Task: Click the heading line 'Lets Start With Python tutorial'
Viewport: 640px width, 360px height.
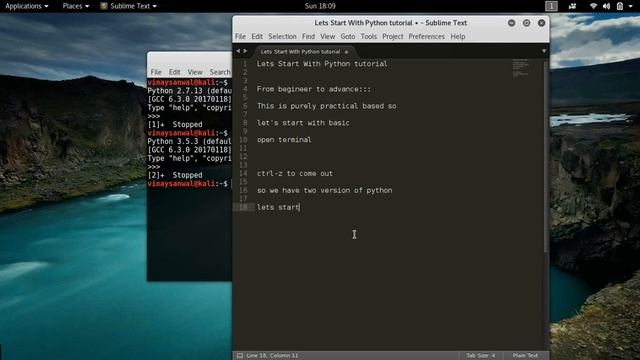Action: coord(322,64)
